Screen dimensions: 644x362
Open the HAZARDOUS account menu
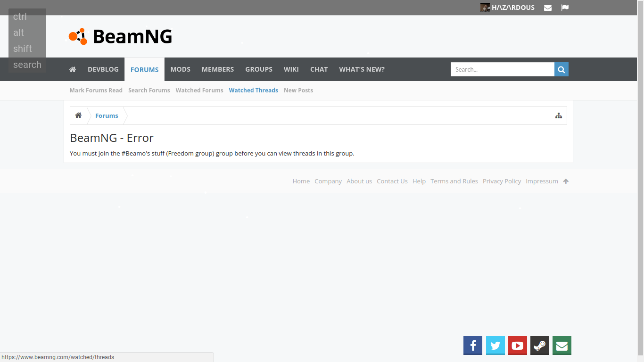pos(513,8)
